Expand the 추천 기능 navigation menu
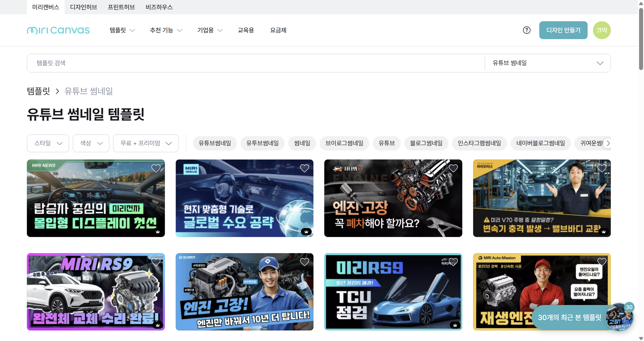Viewport: 644px width, 341px height. (x=166, y=30)
